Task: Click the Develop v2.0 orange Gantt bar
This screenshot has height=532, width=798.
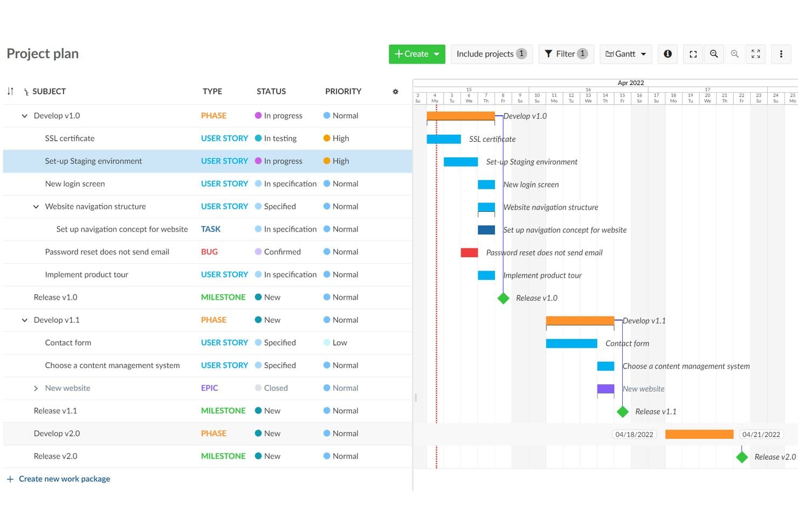Action: coord(699,434)
